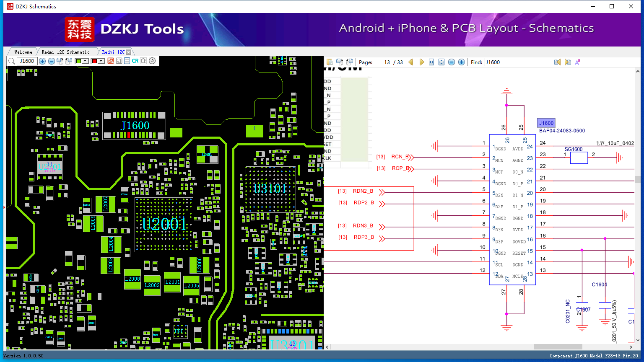
Task: Click the RDN3_B net label
Action: (363, 226)
